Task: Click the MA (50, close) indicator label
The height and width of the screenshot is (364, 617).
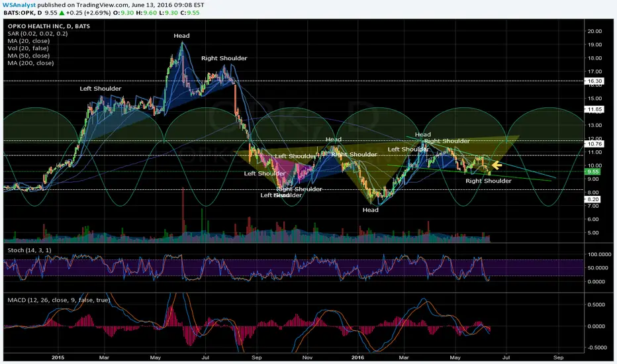Action: click(x=28, y=56)
